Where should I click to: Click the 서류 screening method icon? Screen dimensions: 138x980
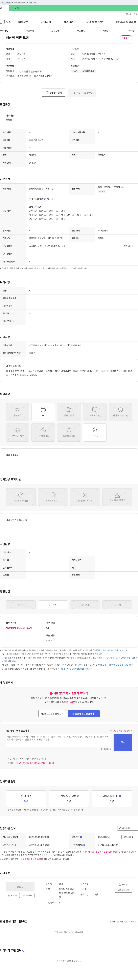[18, 605]
